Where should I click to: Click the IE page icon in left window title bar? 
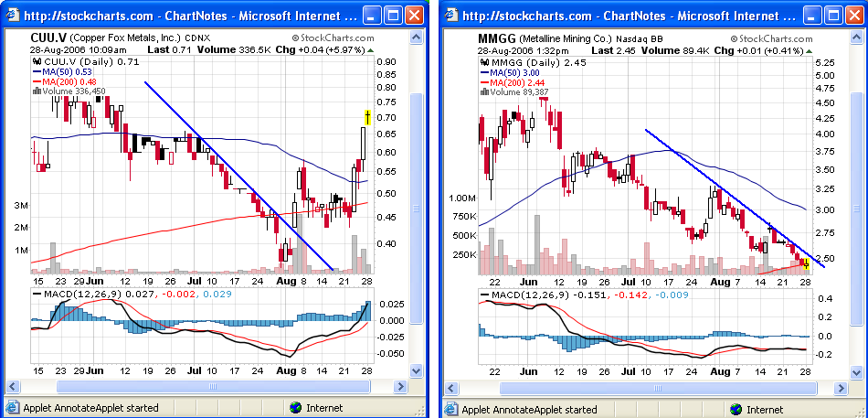(x=12, y=15)
